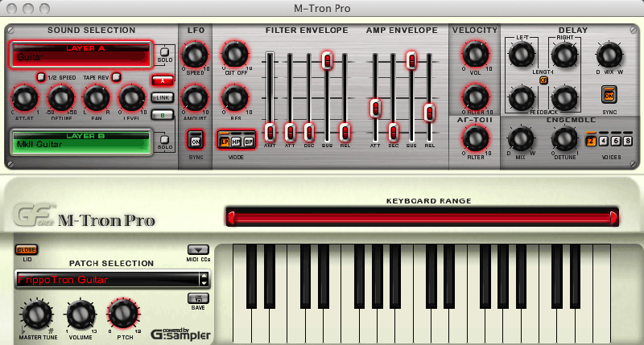644x345 pixels.
Task: Click the Delay right Feedback knob
Action: coord(564,97)
